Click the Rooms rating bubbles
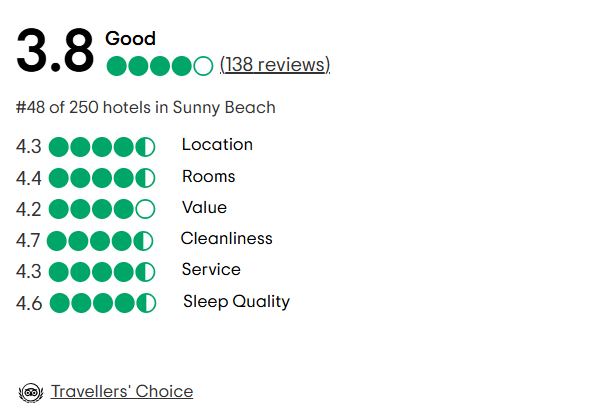The width and height of the screenshot is (609, 419). tap(102, 178)
